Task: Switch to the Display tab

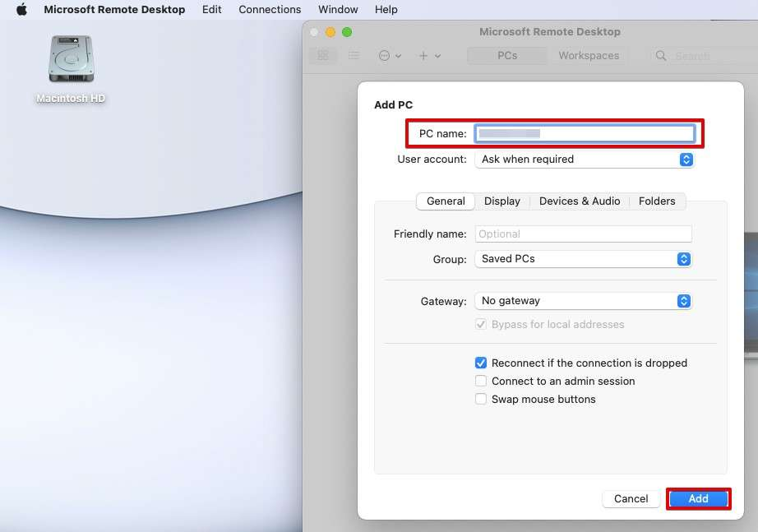Action: pos(502,201)
